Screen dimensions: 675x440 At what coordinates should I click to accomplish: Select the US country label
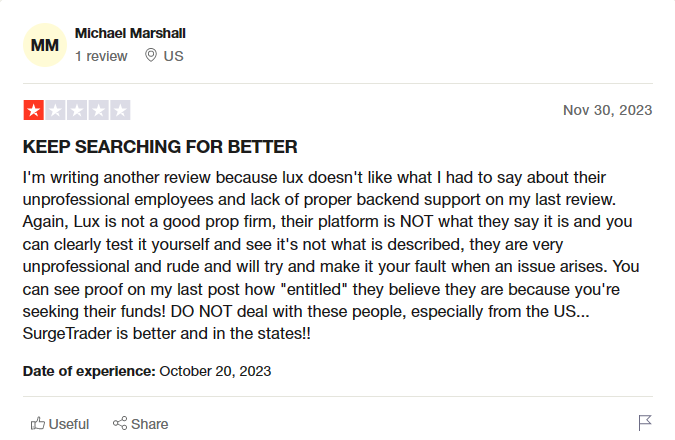(173, 56)
